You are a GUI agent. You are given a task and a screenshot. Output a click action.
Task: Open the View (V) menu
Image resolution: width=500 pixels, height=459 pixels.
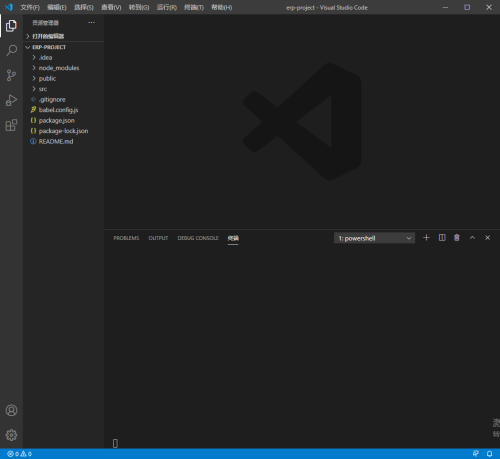click(x=111, y=7)
